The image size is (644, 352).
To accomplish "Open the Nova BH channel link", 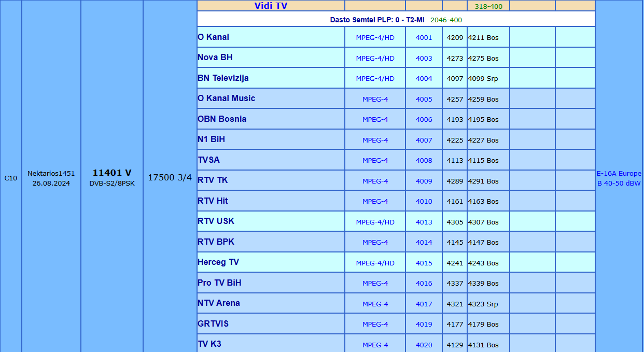I will tap(215, 58).
